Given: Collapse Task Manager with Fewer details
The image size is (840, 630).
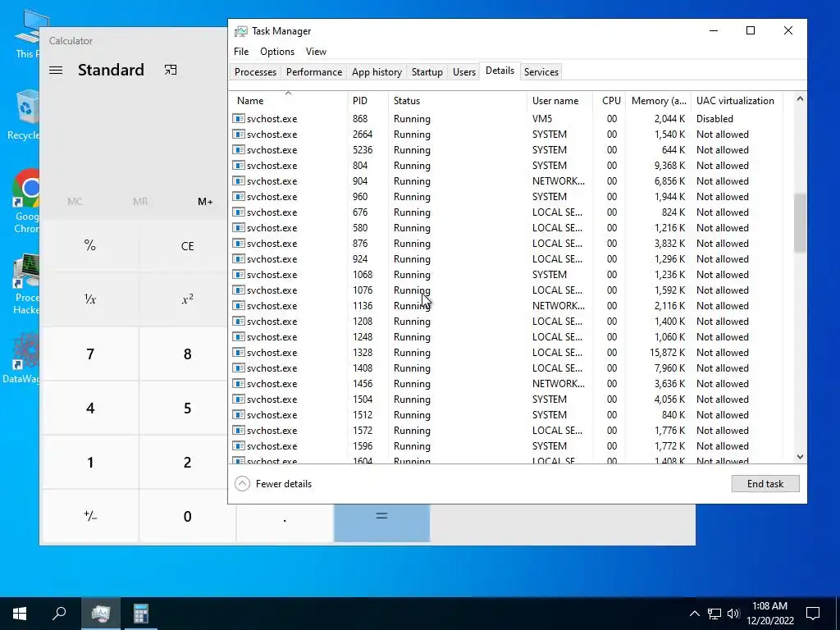Looking at the screenshot, I should click(273, 484).
